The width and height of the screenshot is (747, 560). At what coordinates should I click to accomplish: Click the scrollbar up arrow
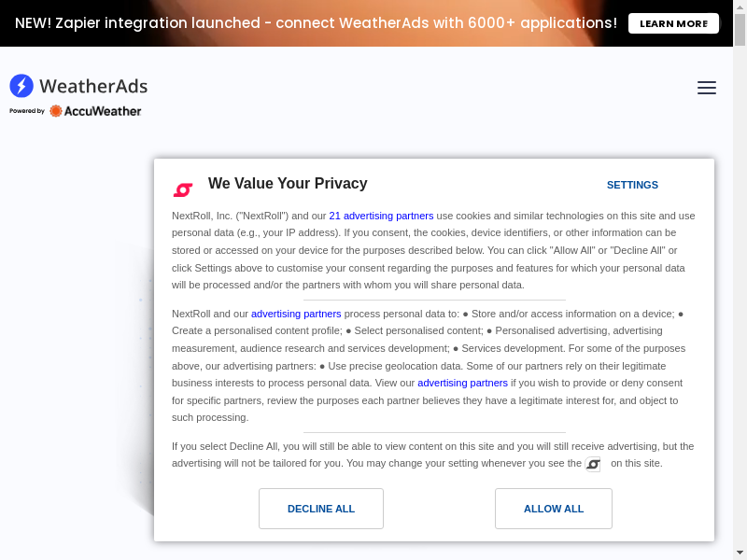coord(740,7)
